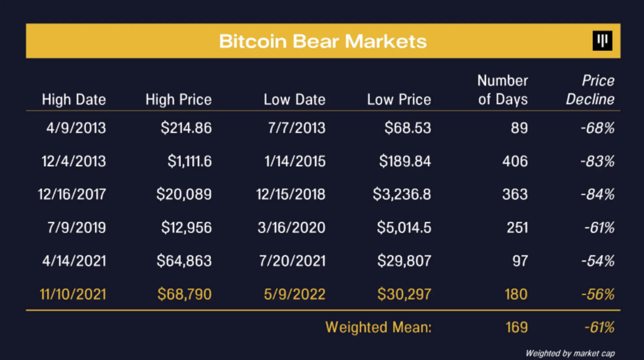Select the 4/9/2013 high date cell
The image size is (644, 360).
pos(76,128)
